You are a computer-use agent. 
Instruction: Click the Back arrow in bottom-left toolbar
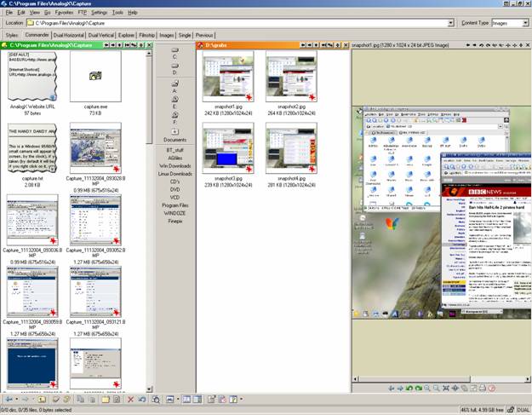(x=8, y=399)
